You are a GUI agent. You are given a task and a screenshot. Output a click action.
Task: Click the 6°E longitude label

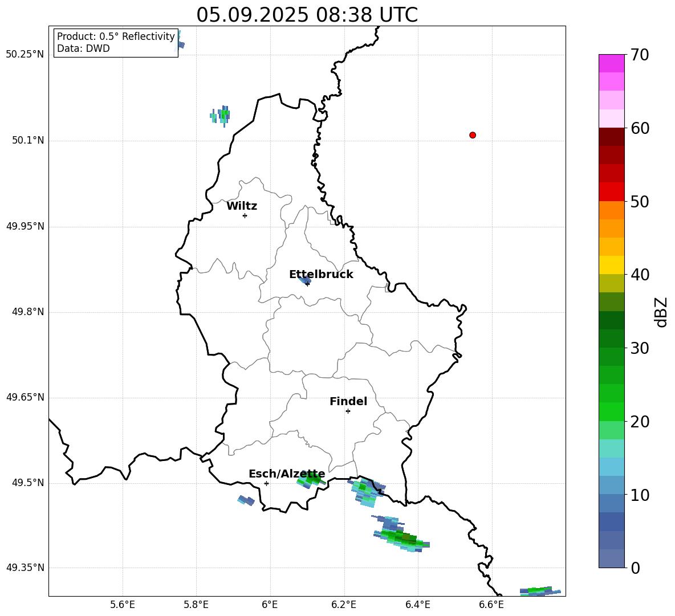coord(270,605)
